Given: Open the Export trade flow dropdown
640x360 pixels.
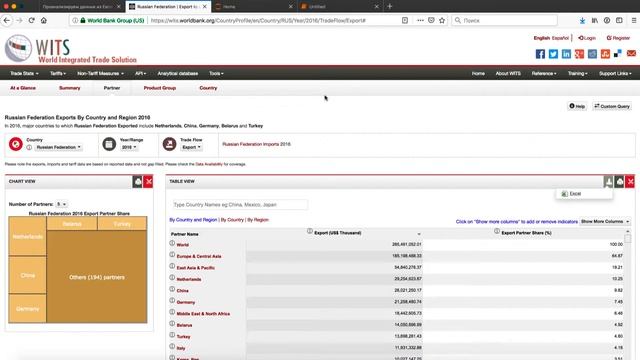Looking at the screenshot, I should (x=191, y=147).
